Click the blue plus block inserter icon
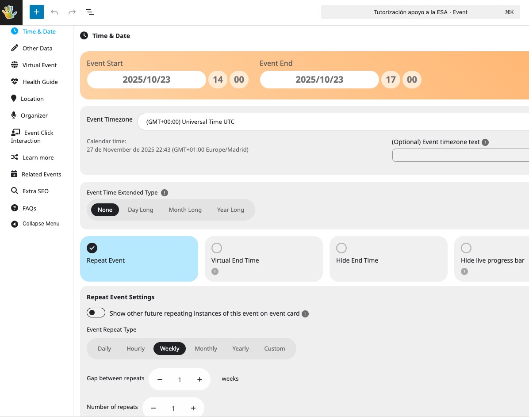Image resolution: width=529 pixels, height=420 pixels. pos(37,12)
